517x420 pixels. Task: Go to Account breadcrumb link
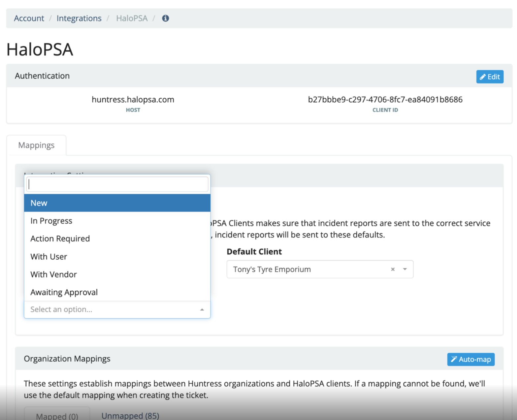[x=29, y=18]
